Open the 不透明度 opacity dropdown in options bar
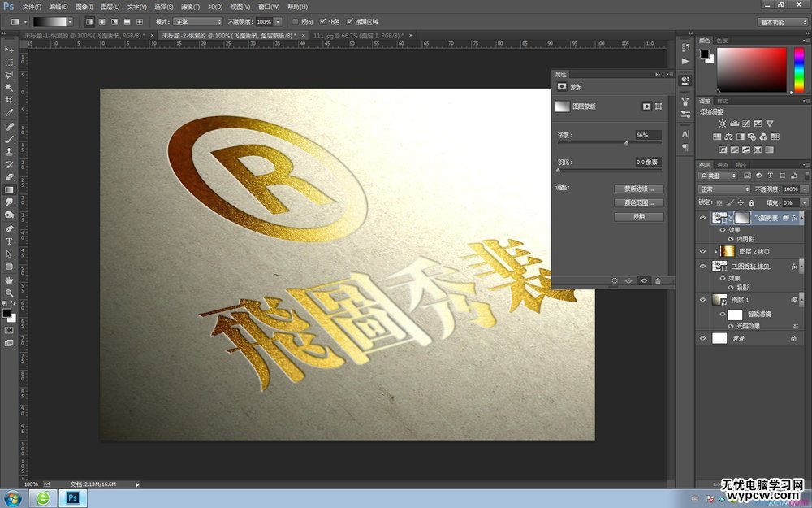Viewport: 812px width, 508px height. coord(278,21)
